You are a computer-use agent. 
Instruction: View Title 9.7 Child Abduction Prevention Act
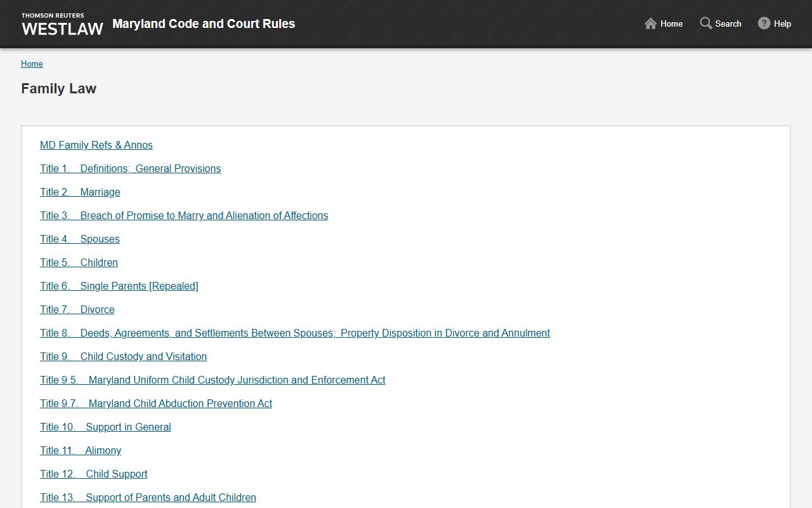156,404
